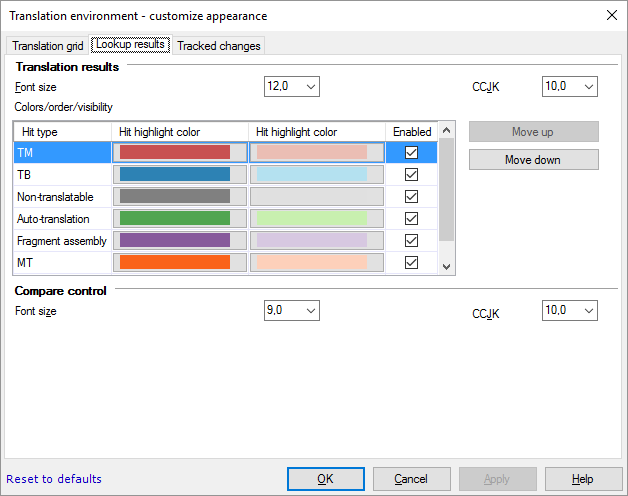This screenshot has width=628, height=496.
Task: Confirm with the OK button
Action: coord(326,479)
